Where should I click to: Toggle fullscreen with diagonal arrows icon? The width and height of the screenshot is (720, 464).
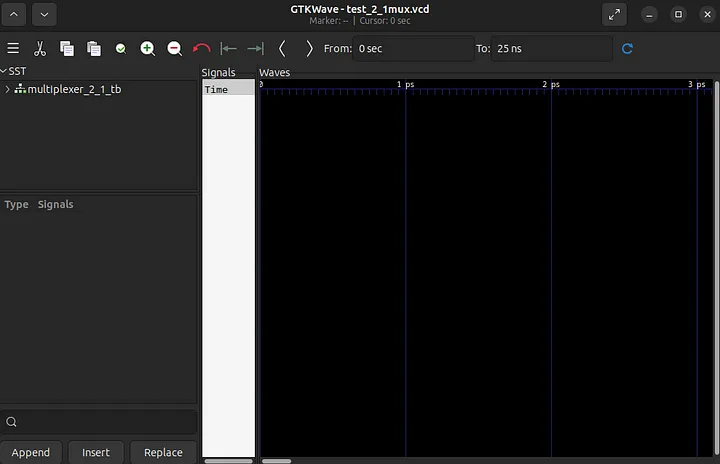coord(614,14)
